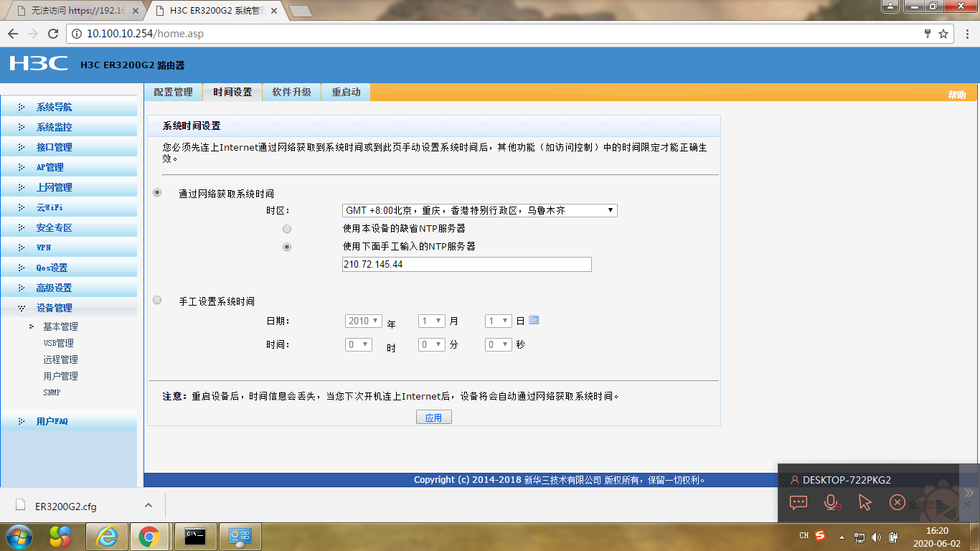Open the calendar date picker icon
This screenshot has height=551, width=980.
pyautogui.click(x=534, y=320)
